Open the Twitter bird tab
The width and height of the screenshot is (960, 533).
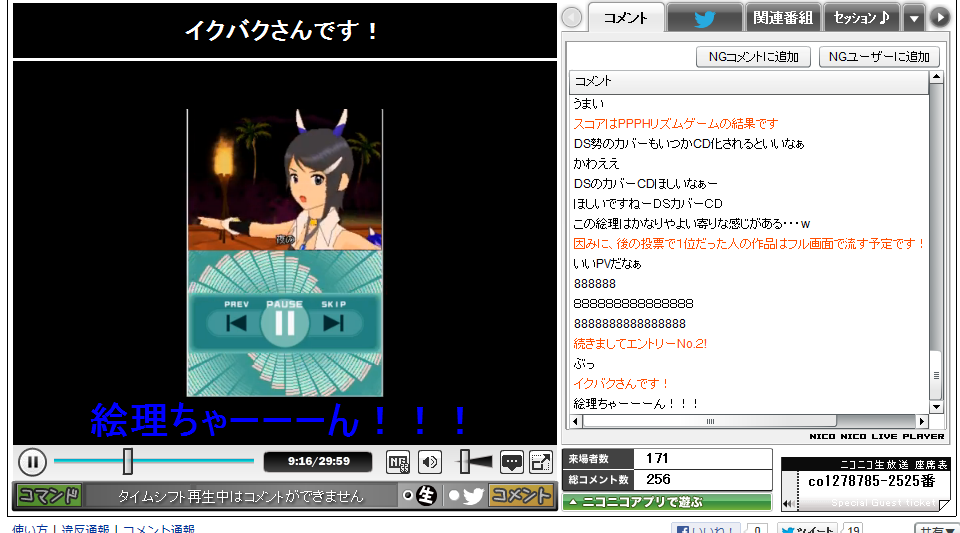pyautogui.click(x=705, y=18)
